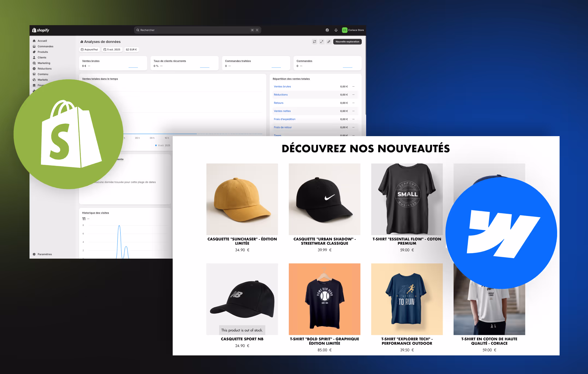Go to Commandes in sidebar
Screen dimensions: 588x374
click(x=45, y=46)
